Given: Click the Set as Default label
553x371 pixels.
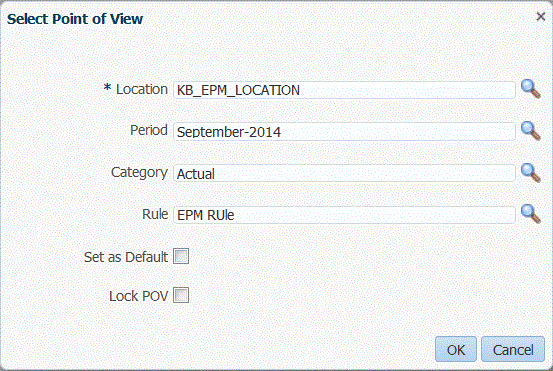Looking at the screenshot, I should [126, 257].
